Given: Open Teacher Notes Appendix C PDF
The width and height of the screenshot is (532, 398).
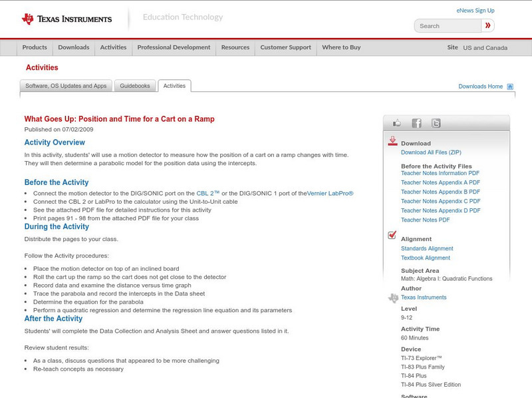Looking at the screenshot, I should (441, 202).
